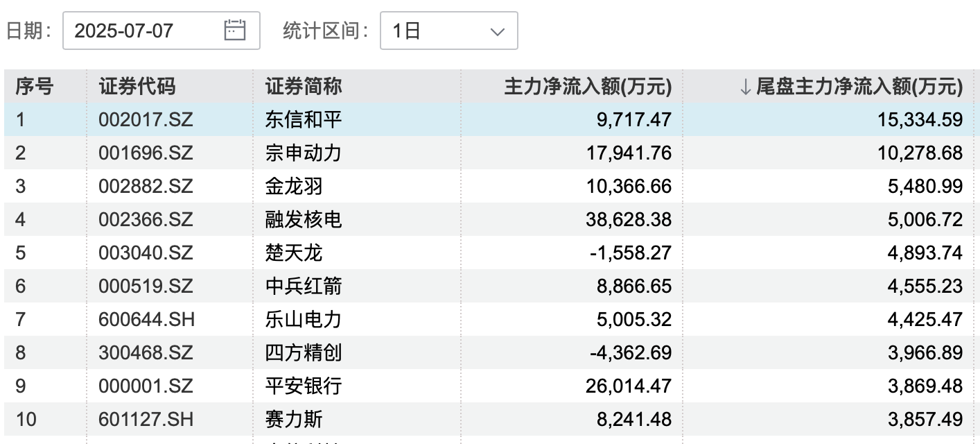The image size is (980, 444).
Task: Click stock name 宗申动力
Action: coord(304,153)
